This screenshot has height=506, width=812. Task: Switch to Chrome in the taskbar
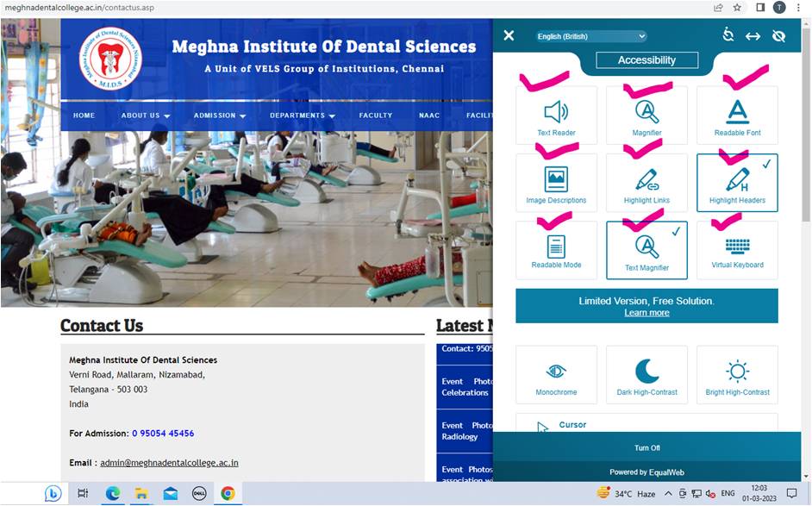tap(228, 494)
